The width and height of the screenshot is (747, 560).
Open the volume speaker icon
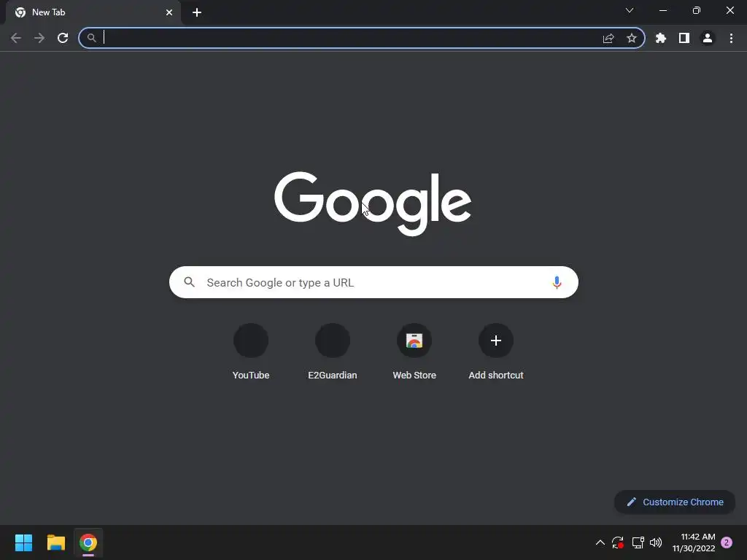[x=656, y=542]
